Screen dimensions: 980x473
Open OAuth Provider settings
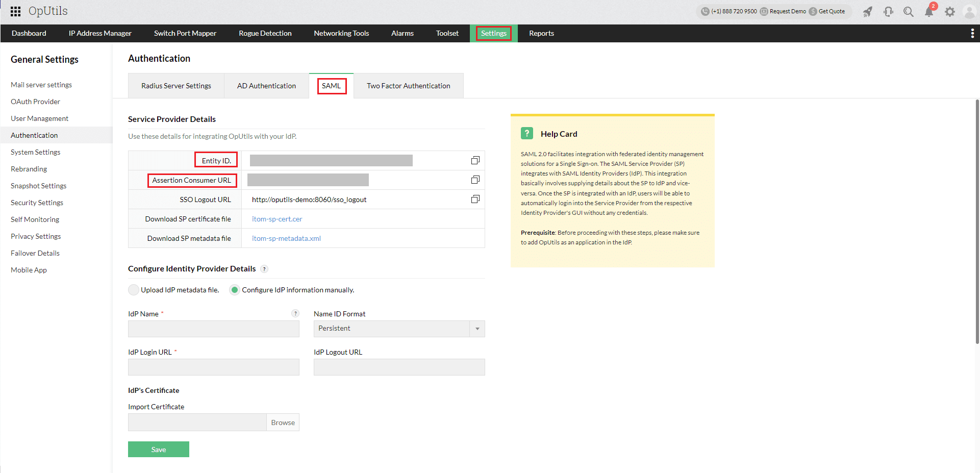tap(35, 102)
